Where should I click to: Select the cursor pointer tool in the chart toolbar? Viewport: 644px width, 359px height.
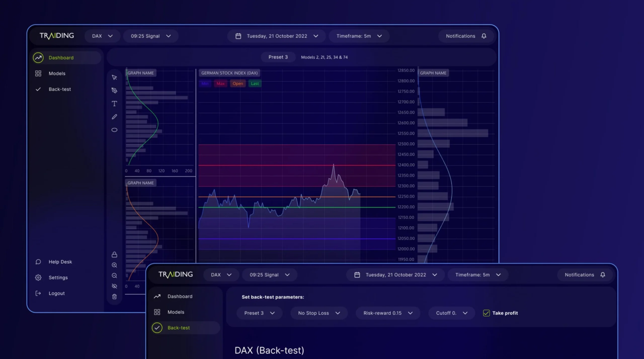[x=114, y=77]
